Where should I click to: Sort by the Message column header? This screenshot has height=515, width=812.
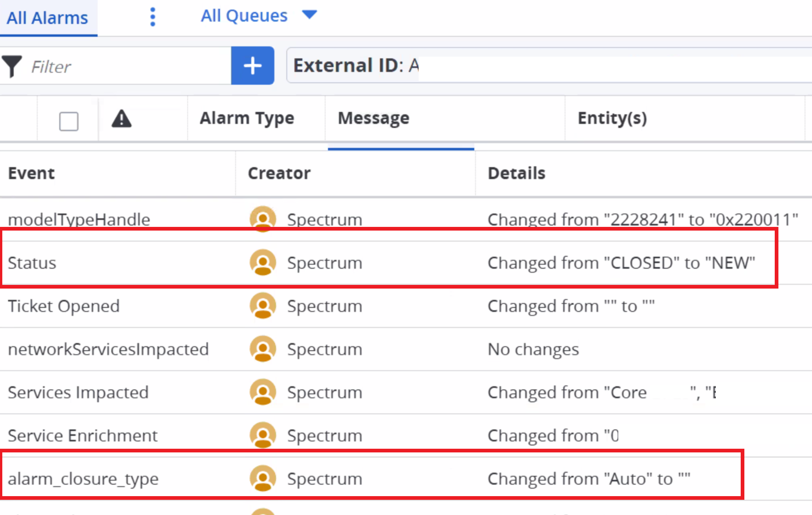(373, 118)
